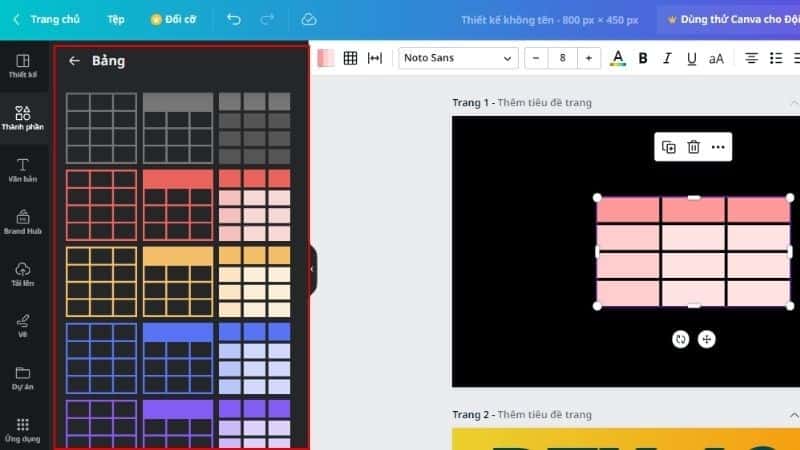Click the redo arrow icon

266,19
